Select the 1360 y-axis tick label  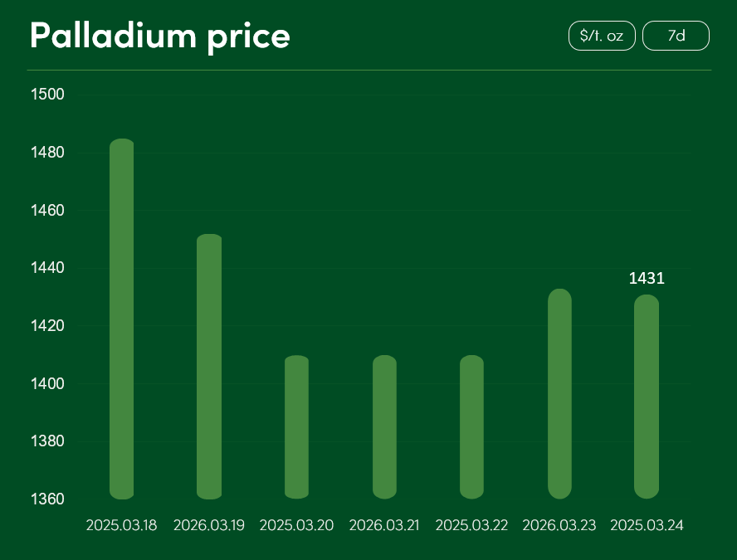[x=48, y=499]
